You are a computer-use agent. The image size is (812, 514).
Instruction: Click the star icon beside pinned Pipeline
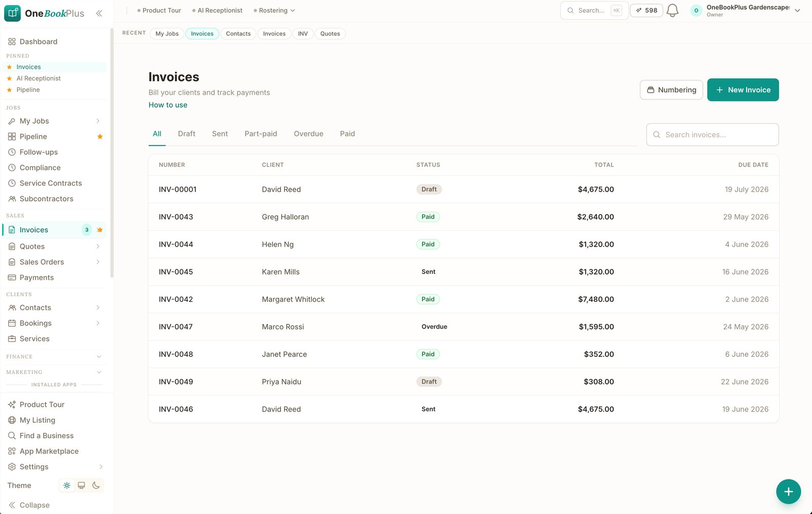click(9, 90)
